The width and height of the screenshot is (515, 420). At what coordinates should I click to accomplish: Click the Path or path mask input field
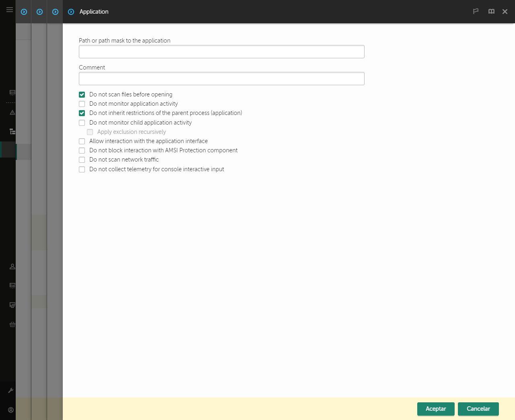pos(222,51)
